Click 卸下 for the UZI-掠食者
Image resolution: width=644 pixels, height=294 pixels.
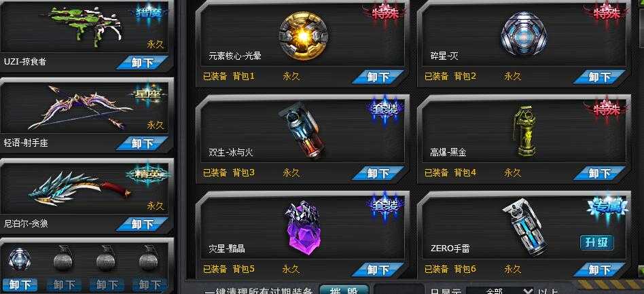pos(142,62)
